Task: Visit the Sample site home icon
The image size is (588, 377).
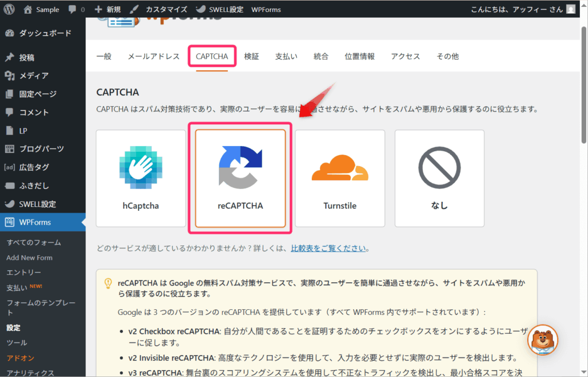Action: pos(28,9)
